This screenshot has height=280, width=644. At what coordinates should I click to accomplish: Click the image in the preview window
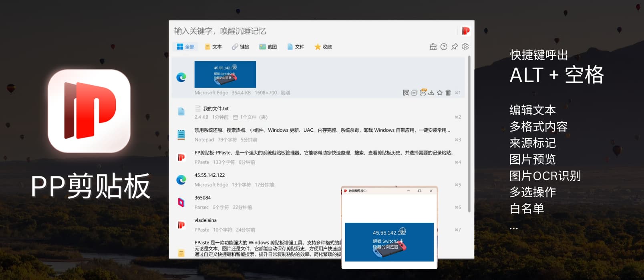[x=389, y=242]
